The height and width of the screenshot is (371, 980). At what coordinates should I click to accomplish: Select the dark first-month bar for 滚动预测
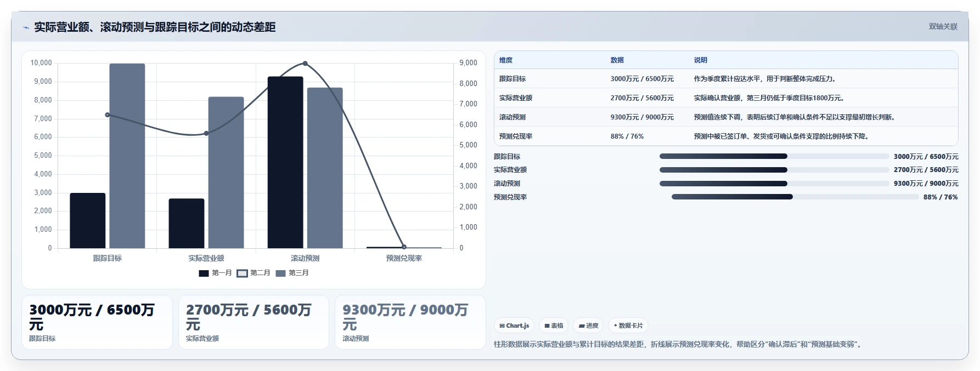285,162
